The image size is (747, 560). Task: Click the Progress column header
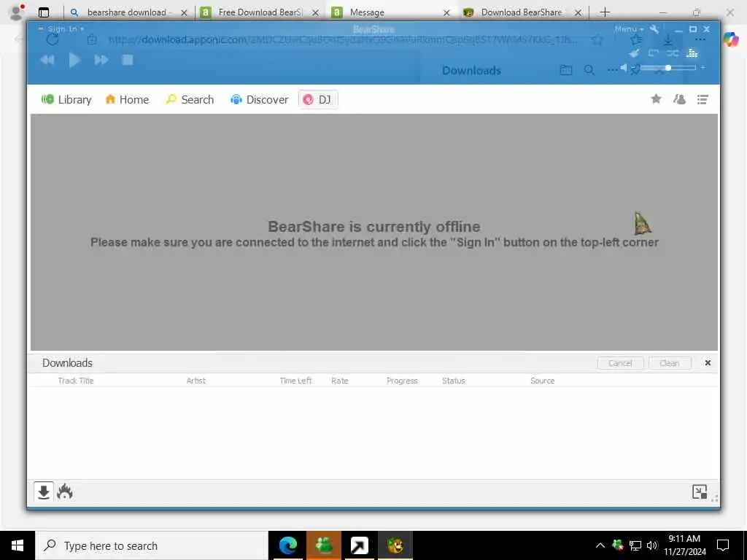coord(402,381)
